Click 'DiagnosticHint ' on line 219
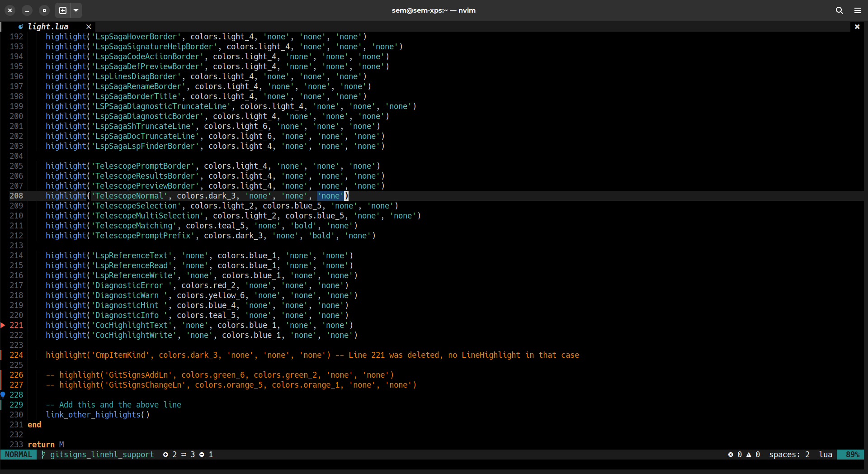The height and width of the screenshot is (474, 868). click(x=129, y=305)
